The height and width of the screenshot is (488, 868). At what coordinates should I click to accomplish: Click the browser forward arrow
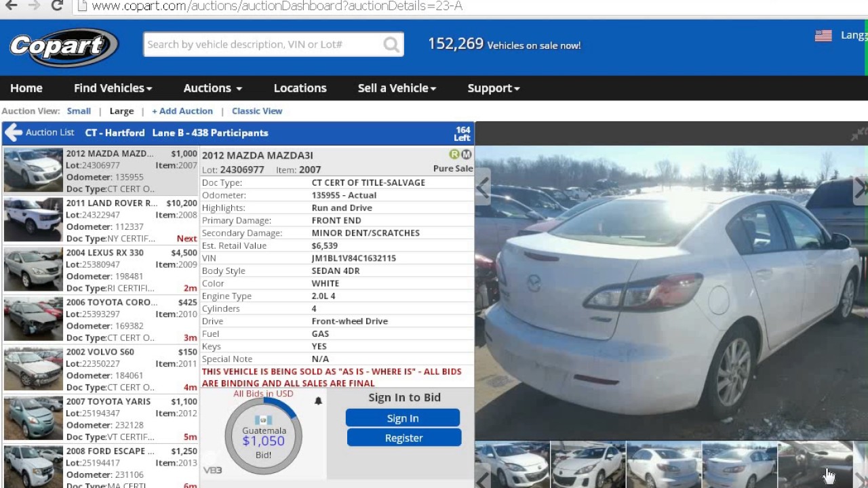34,6
